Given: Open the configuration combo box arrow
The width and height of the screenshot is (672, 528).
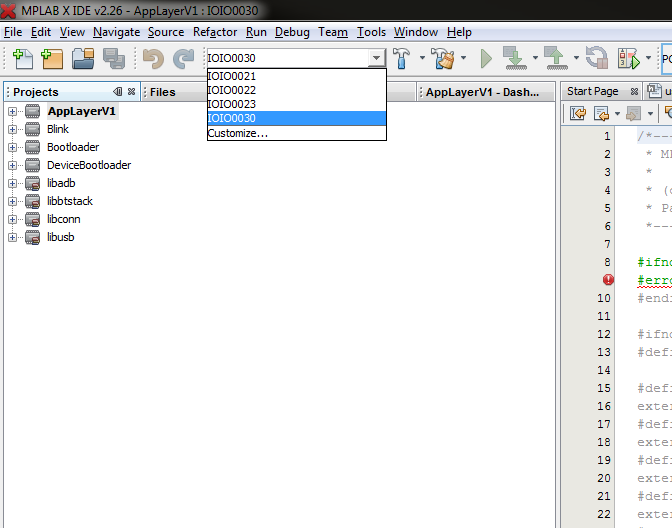Looking at the screenshot, I should (x=376, y=59).
